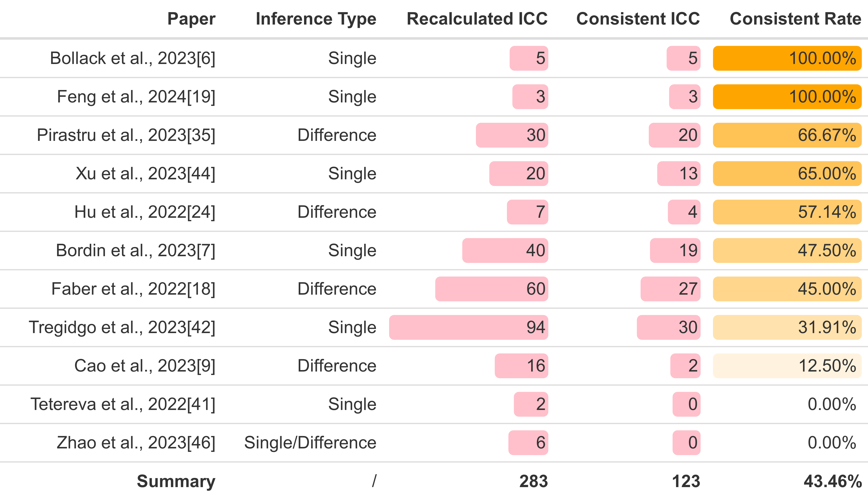Select the 66.67% consistent rate bar
The image size is (868, 500).
point(787,135)
